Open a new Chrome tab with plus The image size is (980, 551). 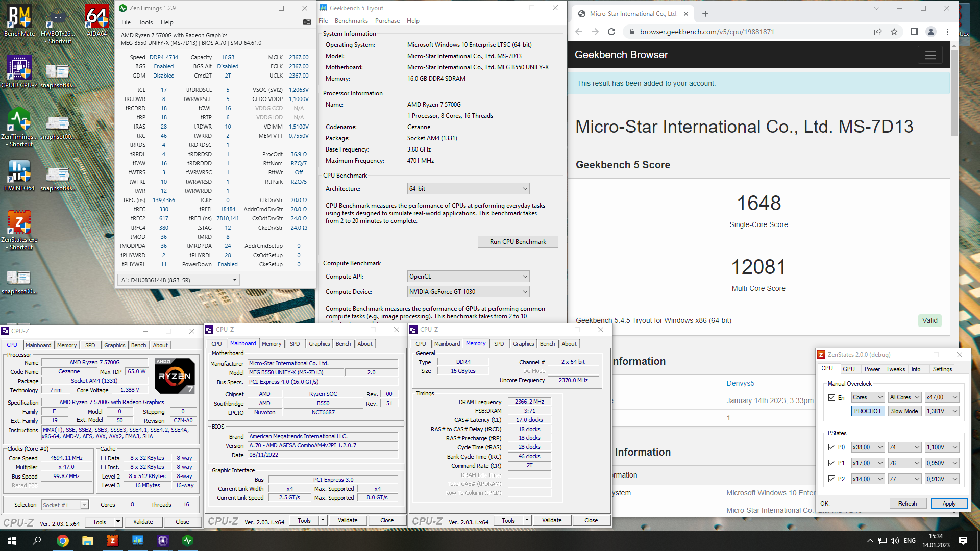[x=705, y=14]
